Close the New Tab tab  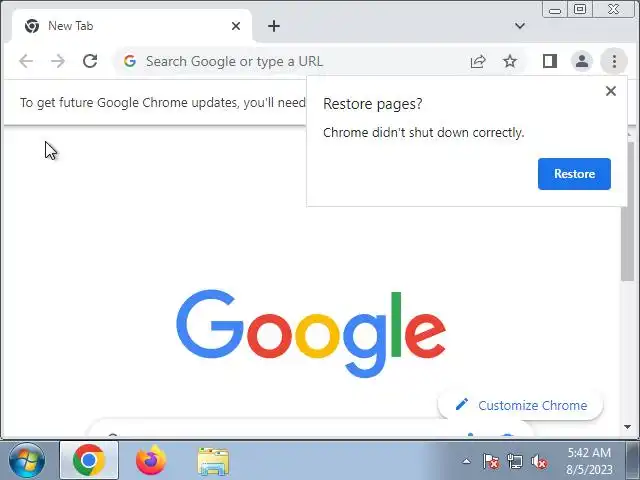pos(236,26)
